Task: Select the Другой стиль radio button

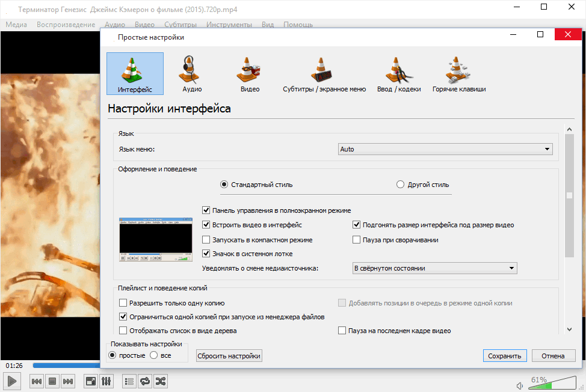Action: [401, 185]
